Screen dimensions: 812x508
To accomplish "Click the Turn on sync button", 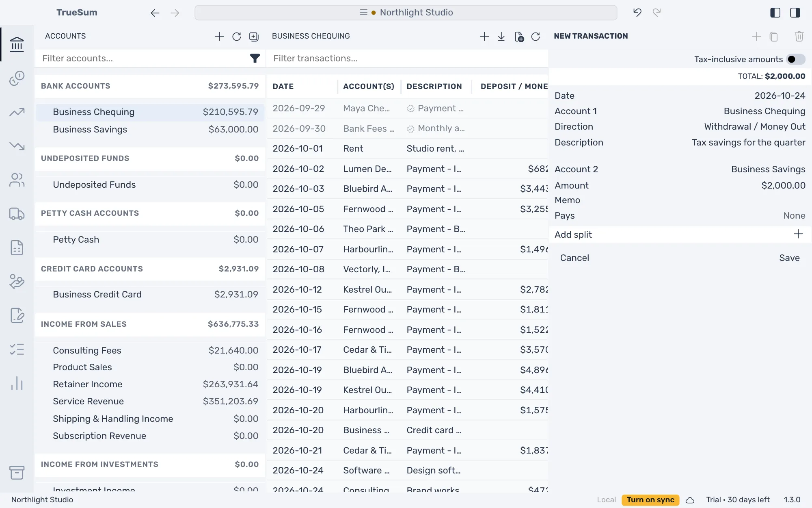I will [x=650, y=500].
